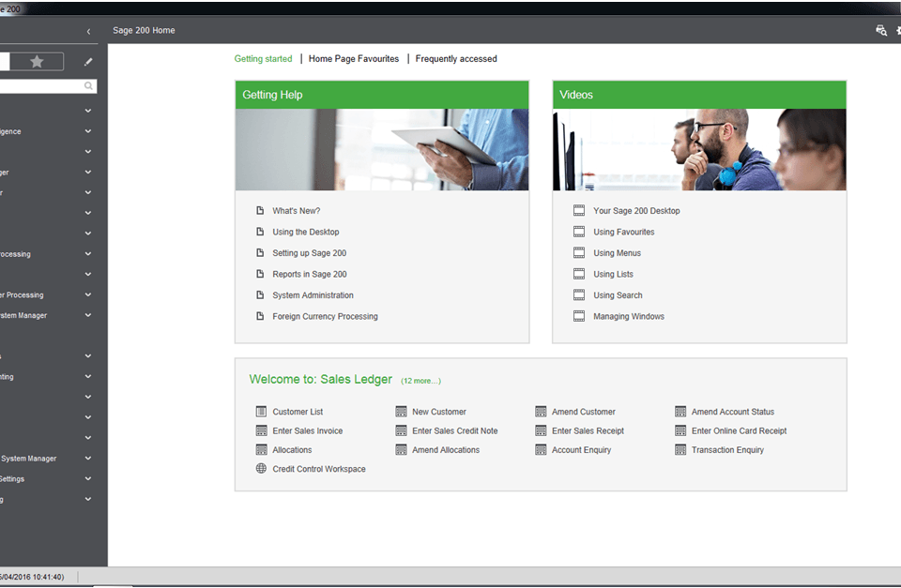Click the magnifier icon in sidebar search
Screen dimensions: 901x588
click(x=88, y=86)
